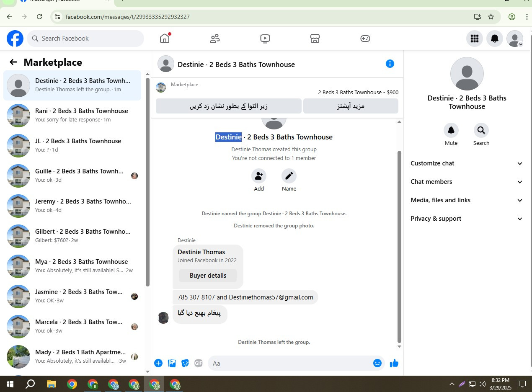Open the account profile avatar menu
532x392 pixels.
pos(515,39)
